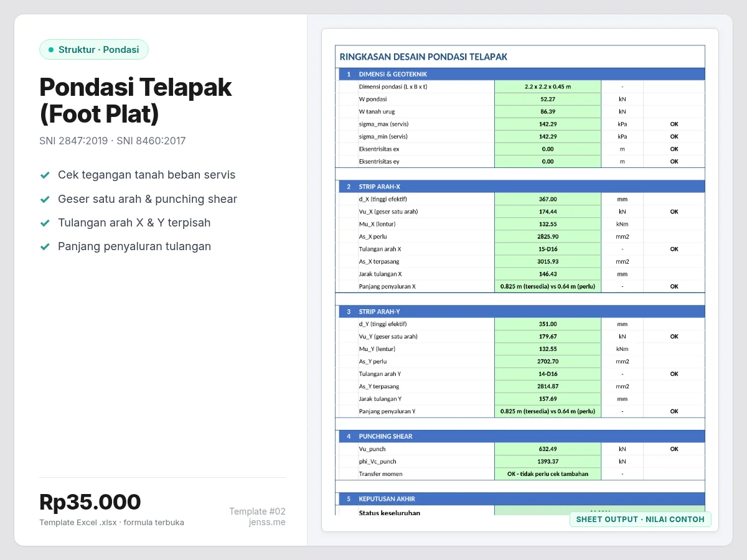This screenshot has width=747, height=560.
Task: Click the phi_Vc_punch value 1393.37
Action: click(548, 461)
